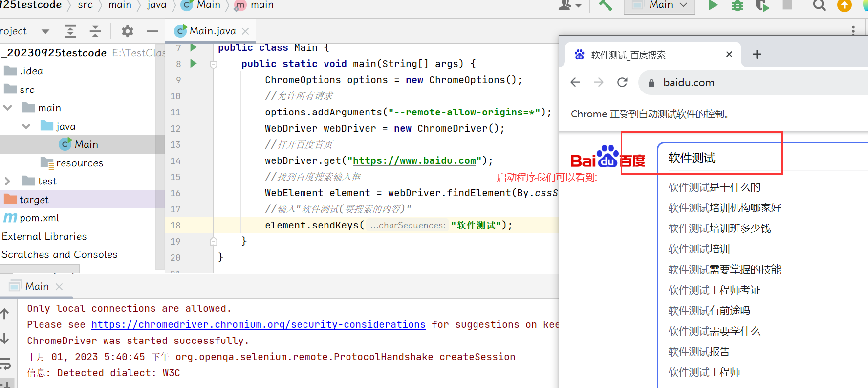
Task: Select suggestion 软件测试是干什么的
Action: pos(715,187)
